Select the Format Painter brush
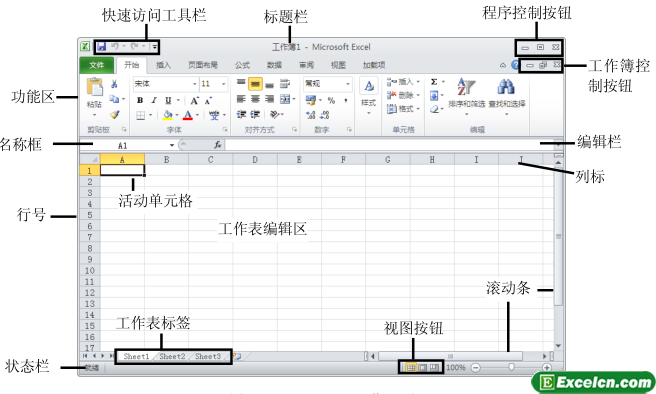Screen dimensions: 656x394 (114, 114)
